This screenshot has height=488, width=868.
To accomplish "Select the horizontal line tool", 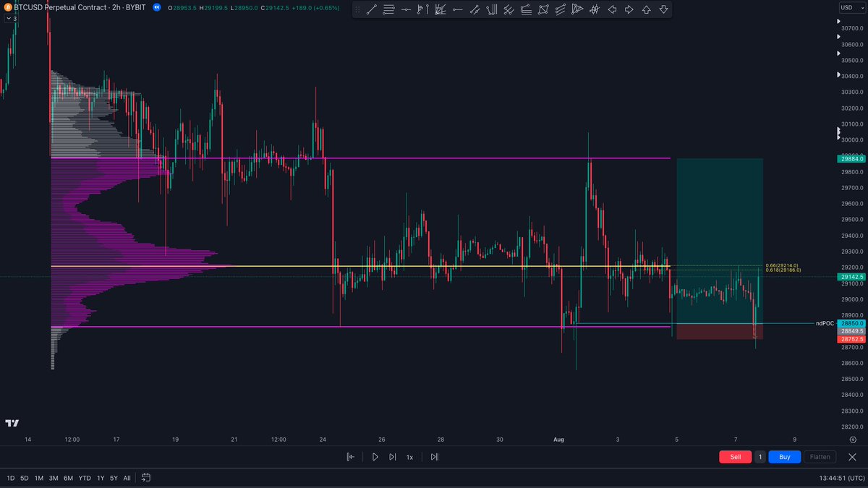I will [x=406, y=10].
